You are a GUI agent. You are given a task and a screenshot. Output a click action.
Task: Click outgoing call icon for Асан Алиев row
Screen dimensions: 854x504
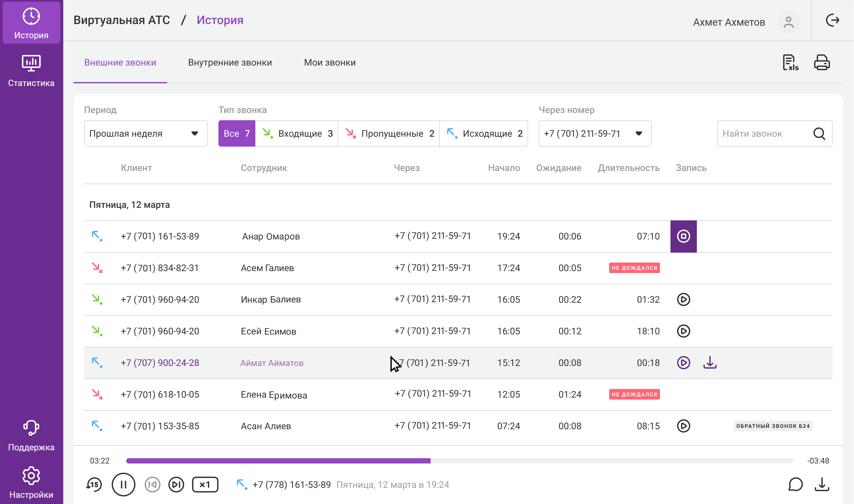[x=97, y=426]
